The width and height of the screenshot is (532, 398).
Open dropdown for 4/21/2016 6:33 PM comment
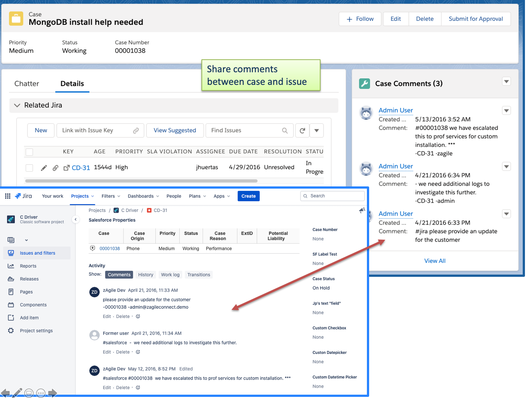pos(506,214)
